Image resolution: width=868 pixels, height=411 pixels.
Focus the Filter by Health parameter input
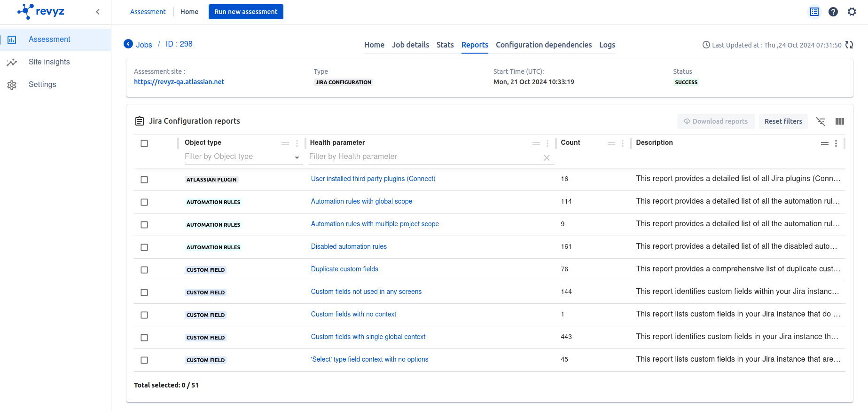pos(425,157)
